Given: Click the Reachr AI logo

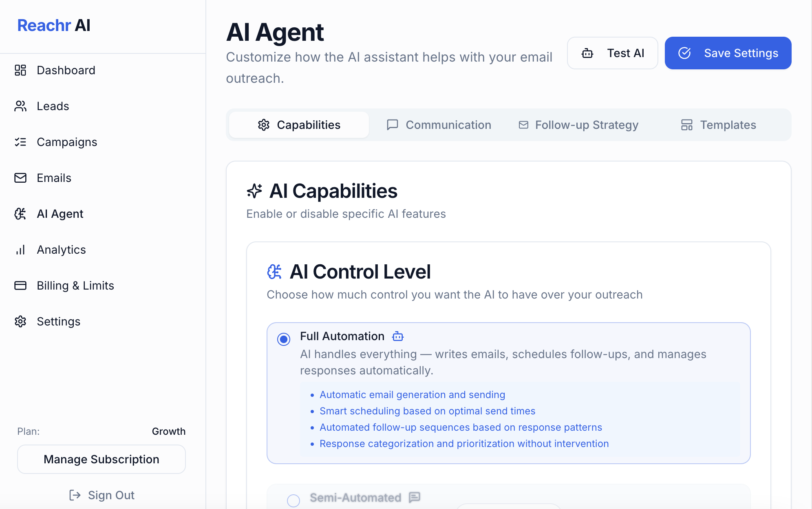Looking at the screenshot, I should pos(54,25).
